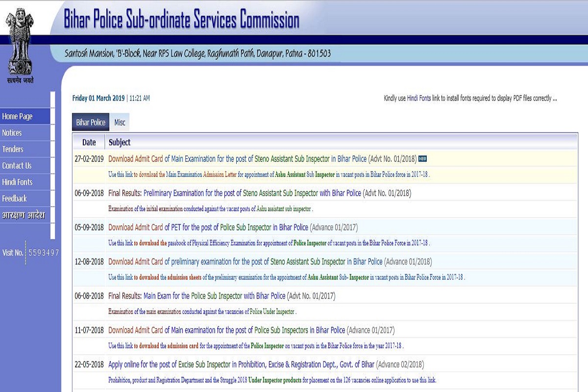Open Final Results Main Exam Police Sub Inspector
The height and width of the screenshot is (392, 588).
coord(221,296)
